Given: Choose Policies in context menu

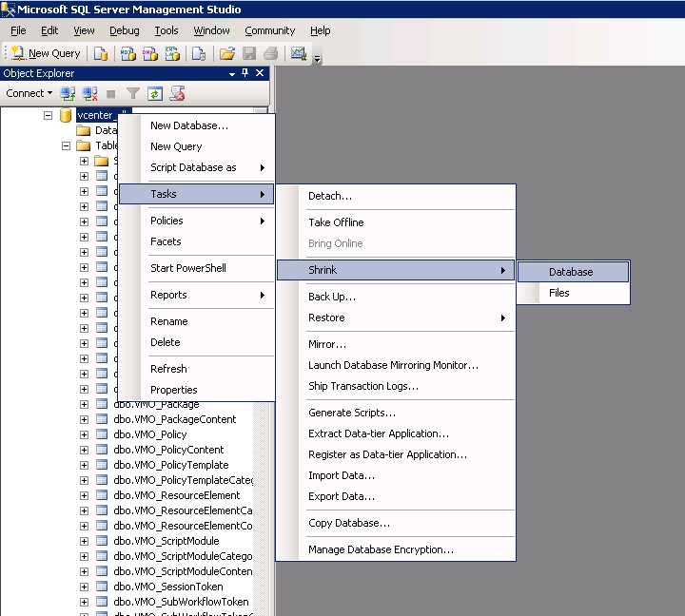Looking at the screenshot, I should 197,221.
